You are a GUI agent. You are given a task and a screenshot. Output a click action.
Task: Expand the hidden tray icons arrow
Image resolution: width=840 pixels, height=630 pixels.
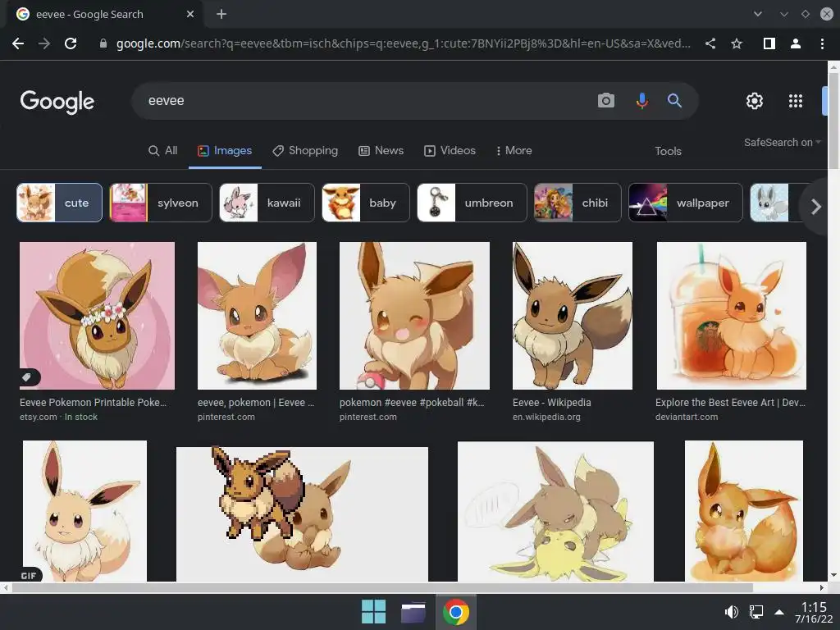tap(779, 612)
